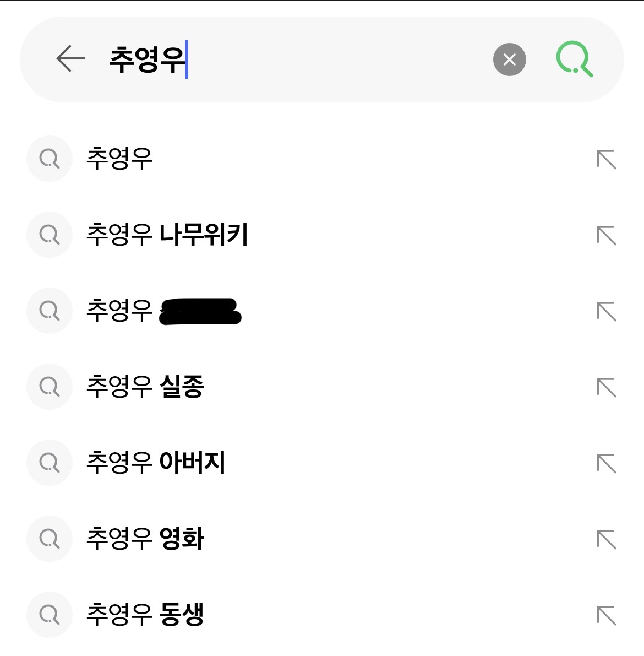This screenshot has width=644, height=656.
Task: Tap the back arrow in search bar
Action: click(70, 59)
